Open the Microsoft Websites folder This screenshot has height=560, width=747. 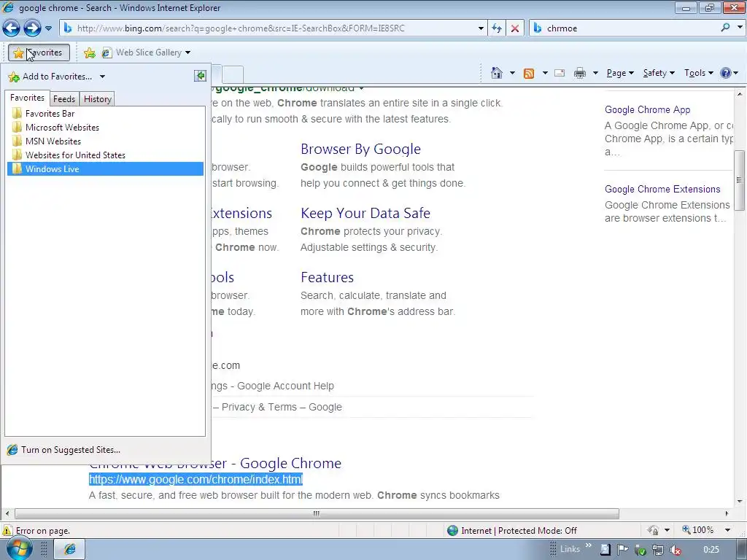click(105, 127)
